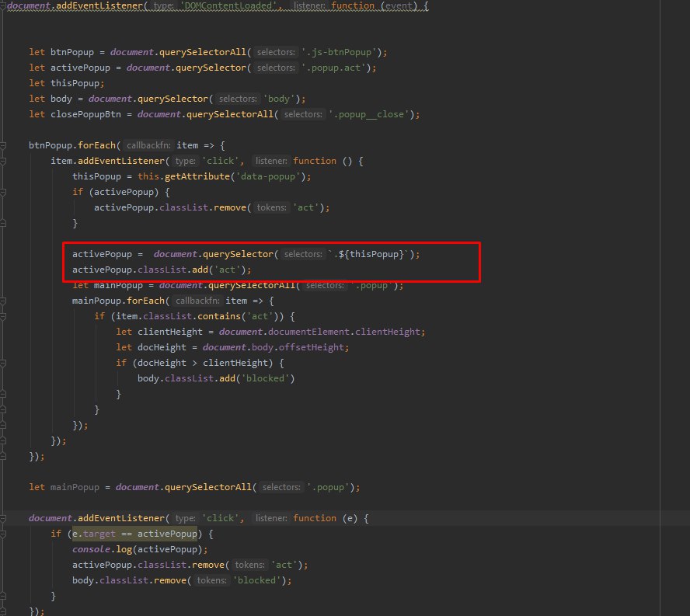Click the 'data-popup' attribute string
The width and height of the screenshot is (690, 616).
click(268, 176)
